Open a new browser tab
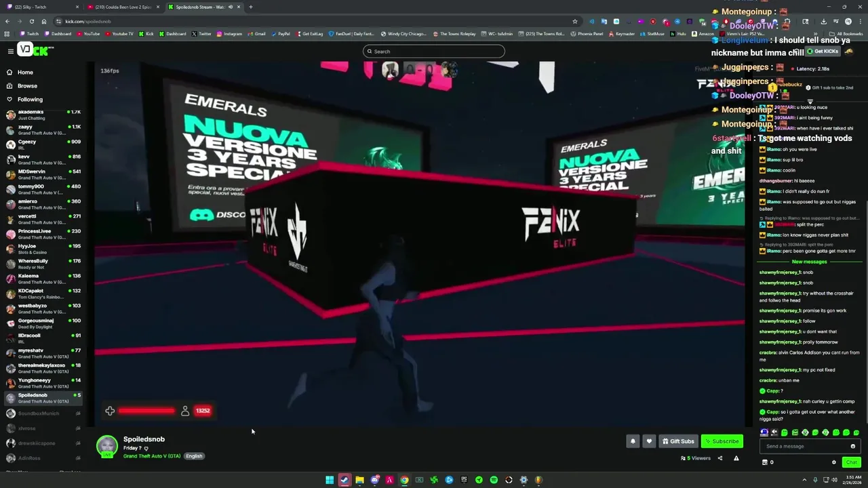The image size is (868, 488). (x=251, y=7)
